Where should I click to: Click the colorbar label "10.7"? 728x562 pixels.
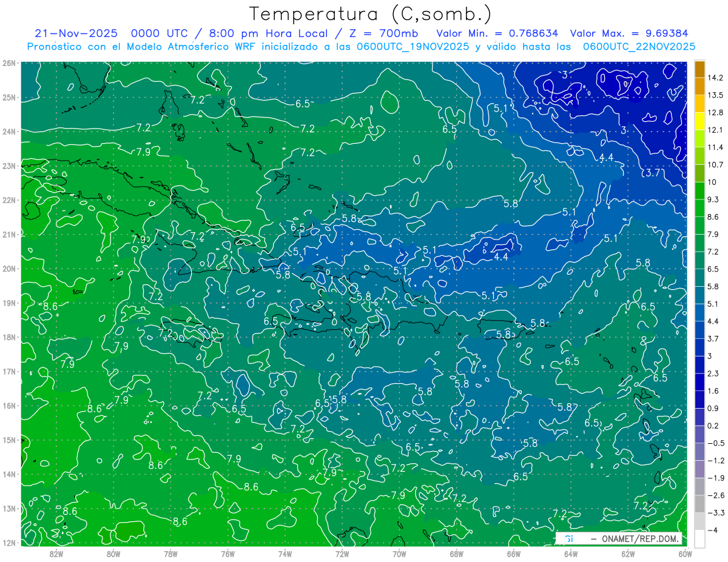tap(716, 165)
